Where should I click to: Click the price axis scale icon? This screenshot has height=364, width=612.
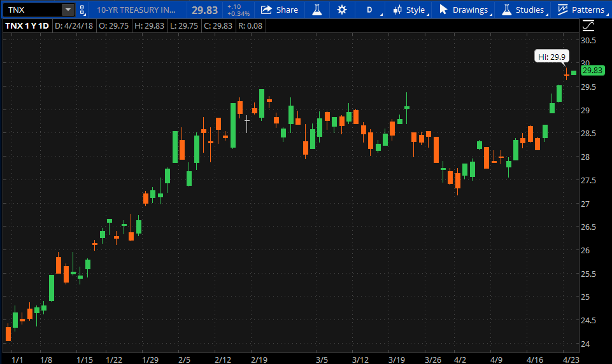coord(588,25)
